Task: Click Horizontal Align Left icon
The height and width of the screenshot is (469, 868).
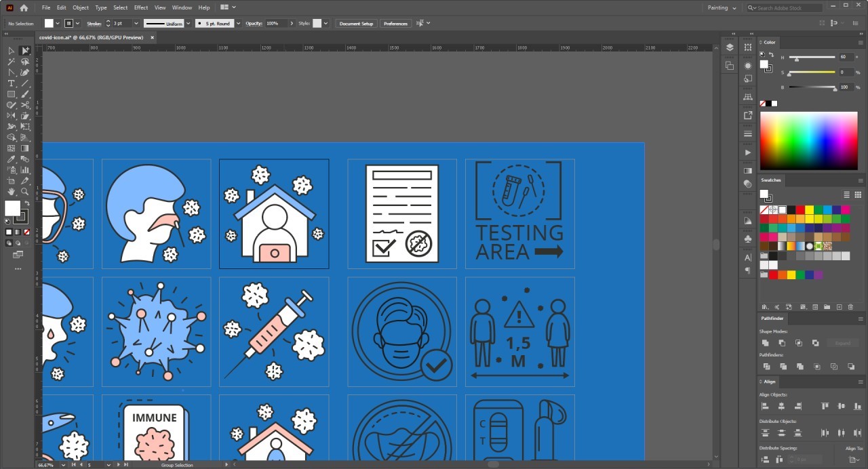Action: tap(765, 406)
